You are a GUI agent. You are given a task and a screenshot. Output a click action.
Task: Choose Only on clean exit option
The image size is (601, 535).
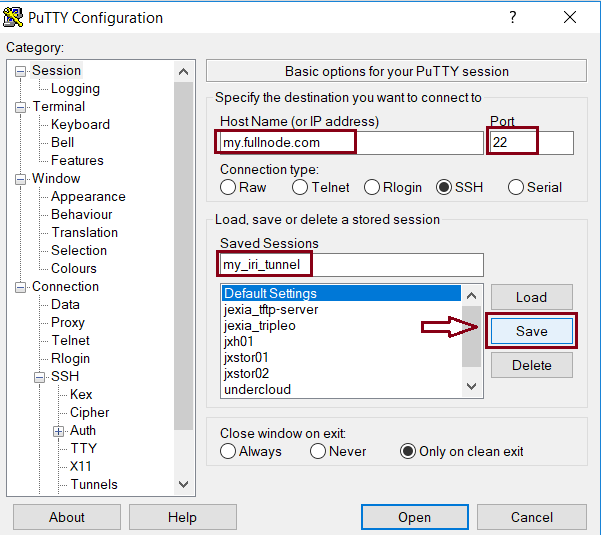click(408, 451)
